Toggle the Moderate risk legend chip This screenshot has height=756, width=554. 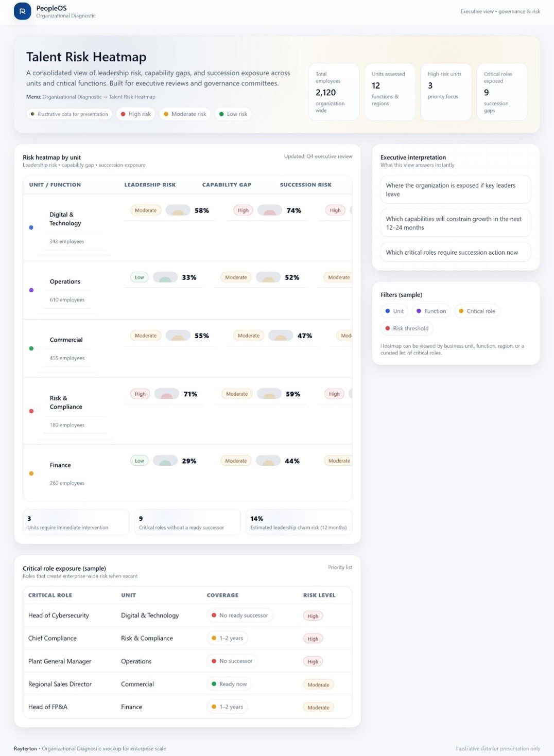[185, 114]
